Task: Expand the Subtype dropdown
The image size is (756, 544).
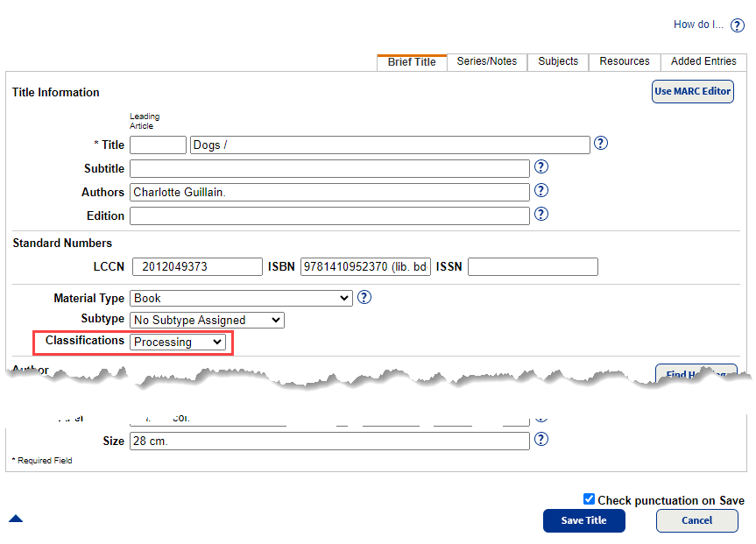Action: (207, 320)
